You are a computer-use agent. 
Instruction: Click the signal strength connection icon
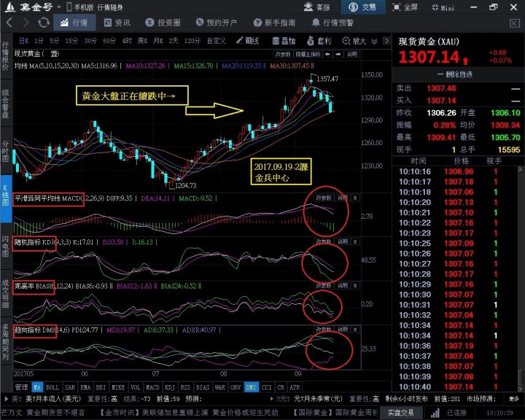pos(435,413)
